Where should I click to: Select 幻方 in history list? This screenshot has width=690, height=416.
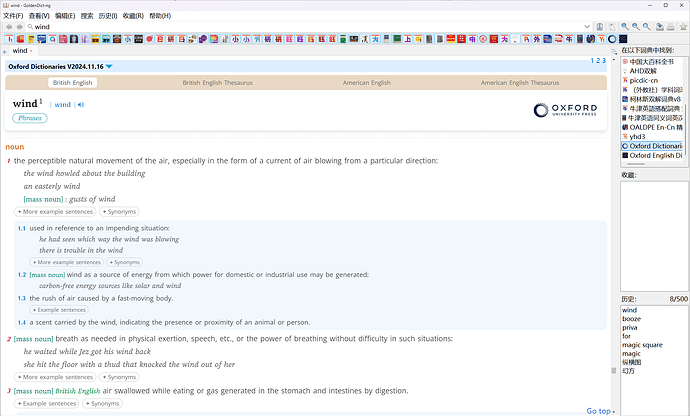point(628,371)
